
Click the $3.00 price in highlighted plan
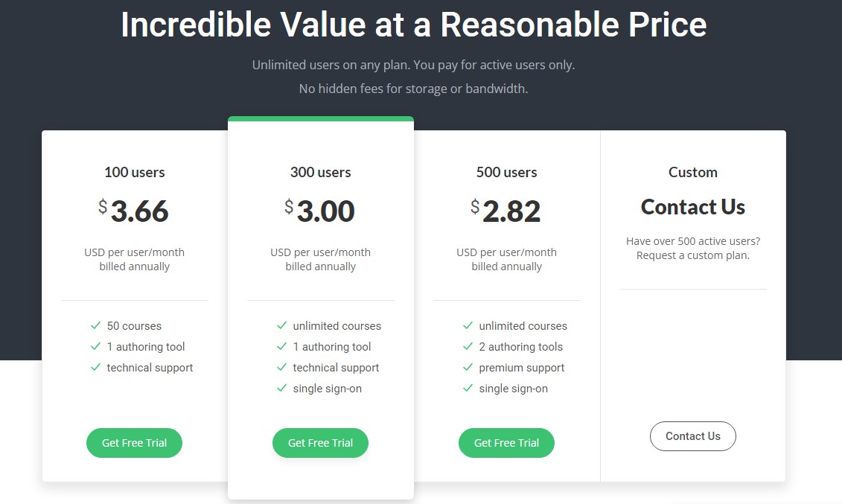(x=320, y=211)
